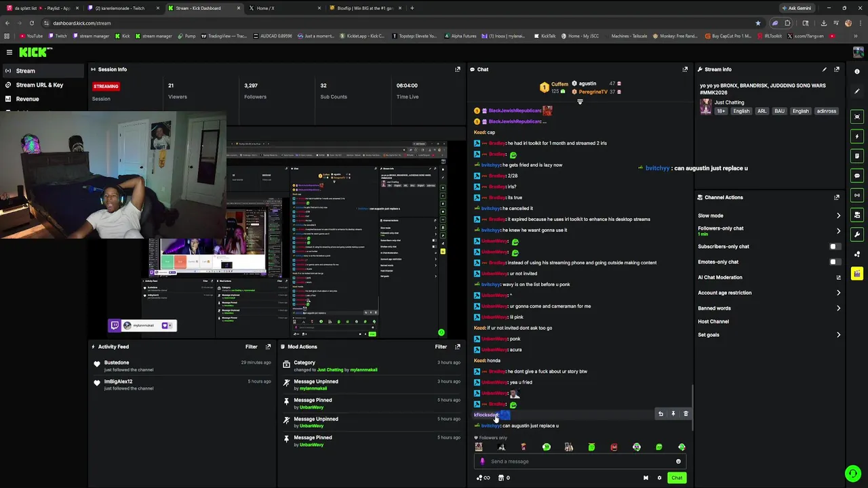Reply to kflocksdad's message with the reply icon
The image size is (868, 488).
point(660,413)
